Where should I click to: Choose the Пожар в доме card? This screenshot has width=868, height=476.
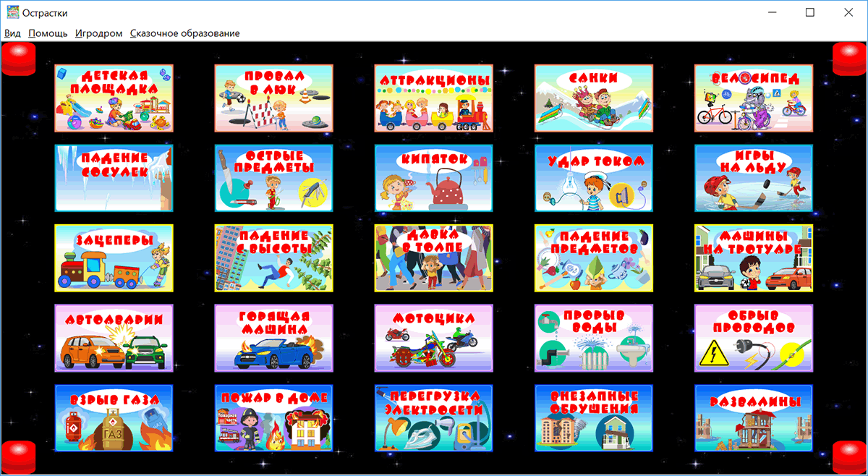click(x=273, y=418)
